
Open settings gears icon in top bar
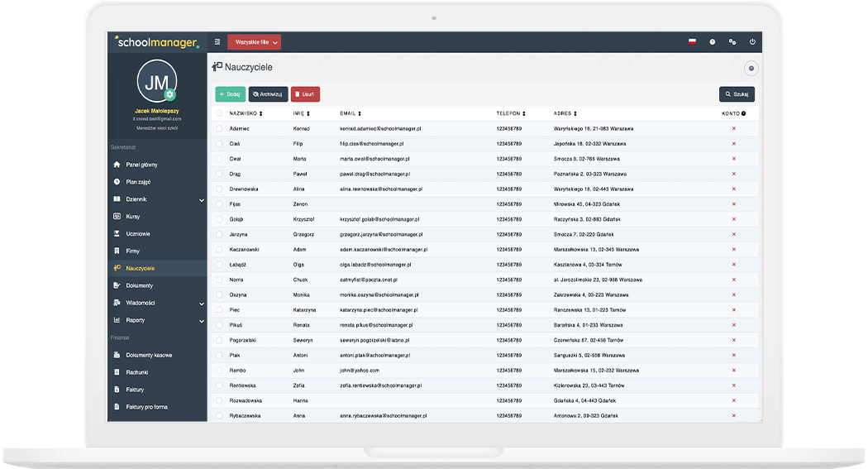pos(732,41)
